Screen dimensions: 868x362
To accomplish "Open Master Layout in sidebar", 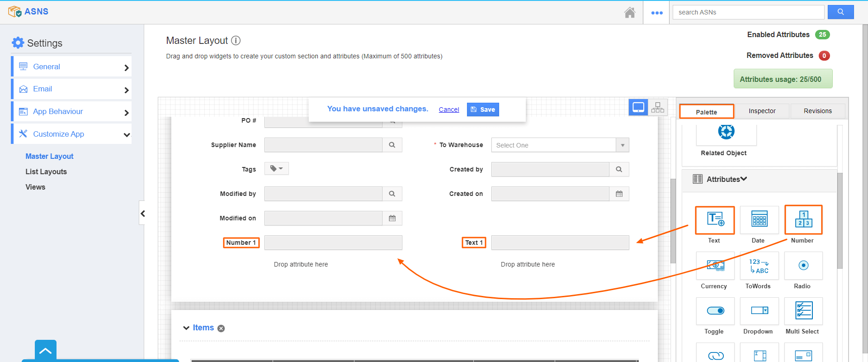I will click(x=49, y=156).
